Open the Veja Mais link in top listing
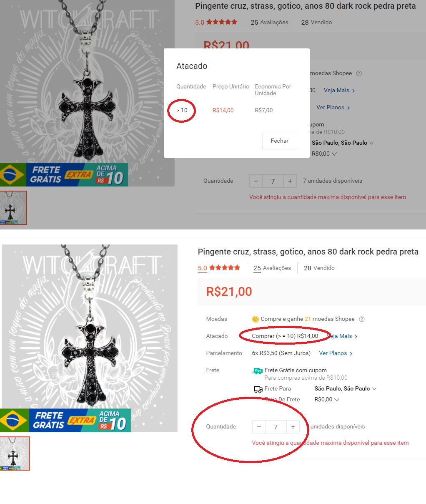The height and width of the screenshot is (504, 426). [340, 90]
